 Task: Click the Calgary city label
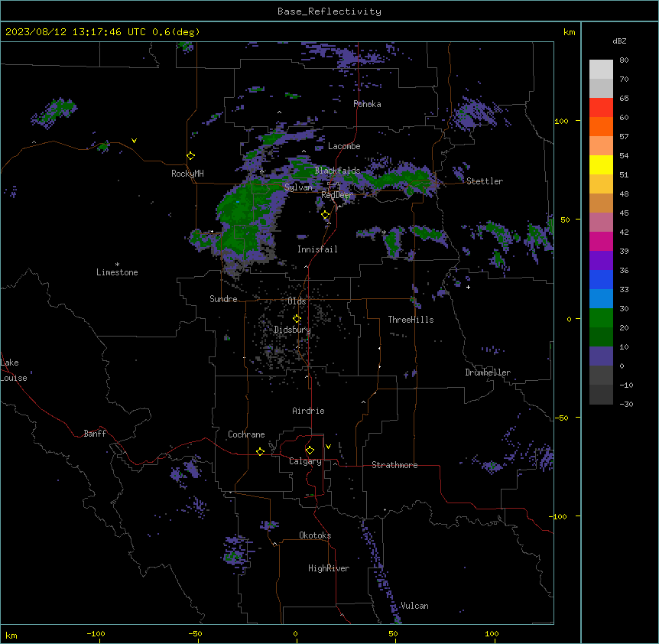pyautogui.click(x=305, y=461)
